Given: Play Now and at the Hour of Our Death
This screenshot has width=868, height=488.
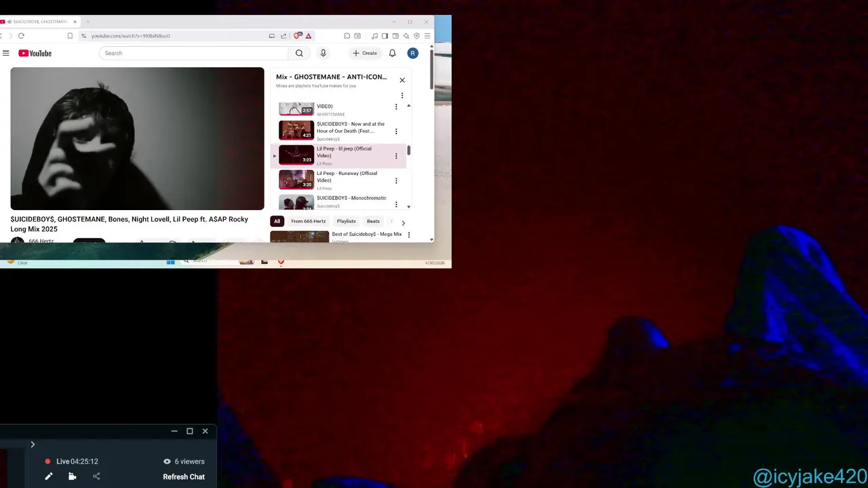Looking at the screenshot, I should tap(351, 127).
